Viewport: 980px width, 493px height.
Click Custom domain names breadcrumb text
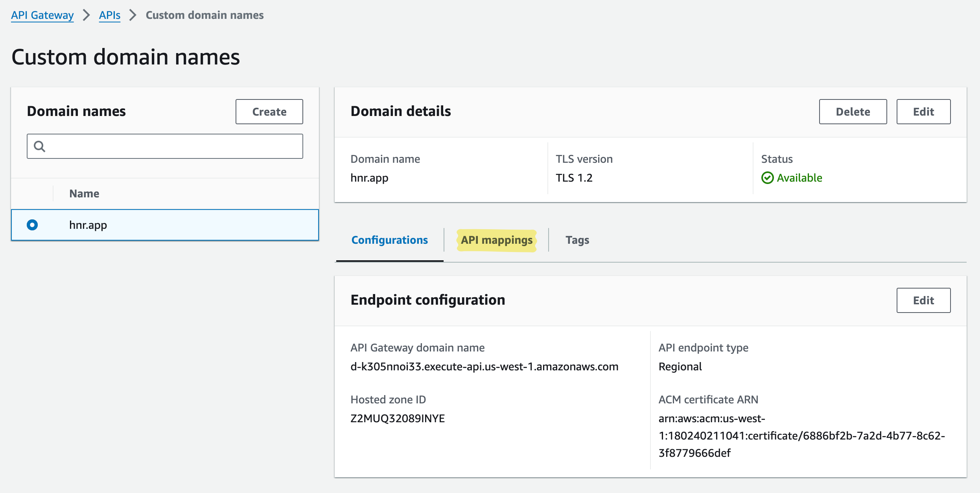[x=204, y=15]
